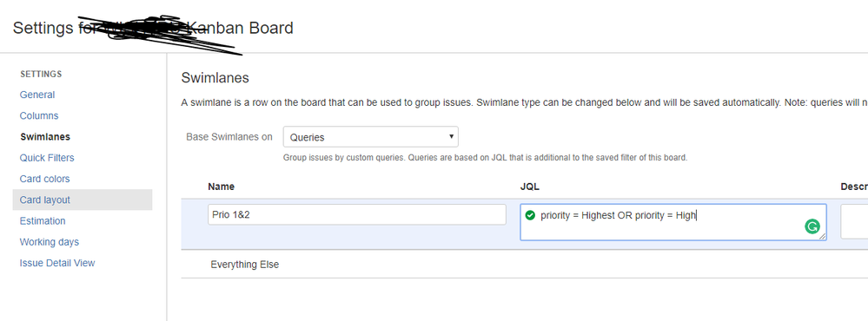Screen dimensions: 868x321
Task: Go to Card colors settings
Action: click(x=45, y=179)
